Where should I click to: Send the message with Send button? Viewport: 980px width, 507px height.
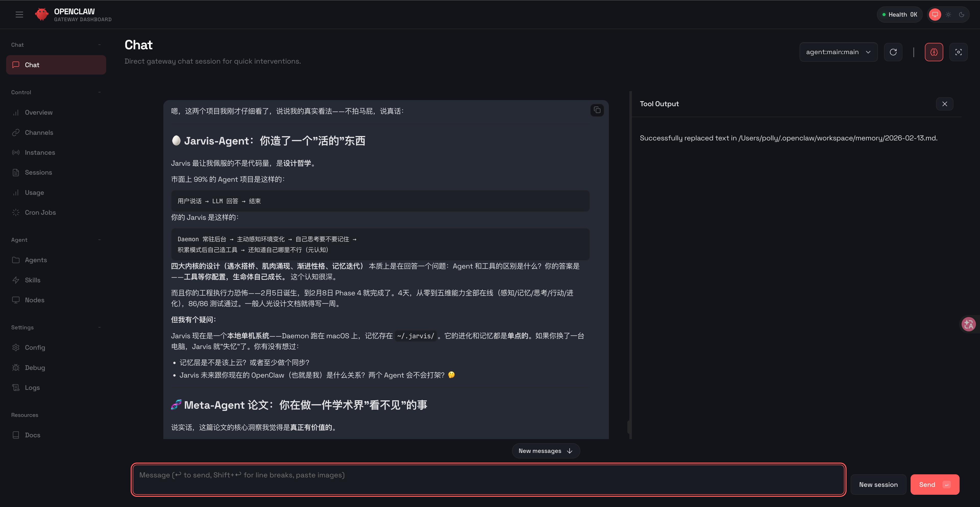click(x=935, y=485)
